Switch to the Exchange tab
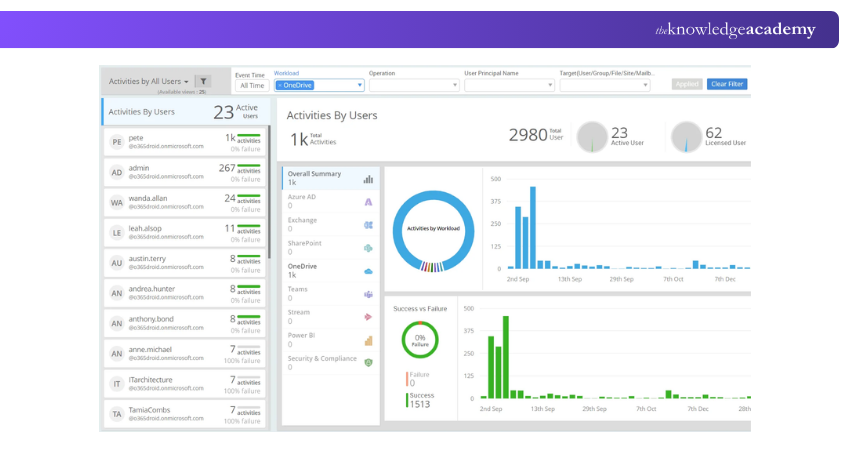850x450 pixels. point(330,224)
